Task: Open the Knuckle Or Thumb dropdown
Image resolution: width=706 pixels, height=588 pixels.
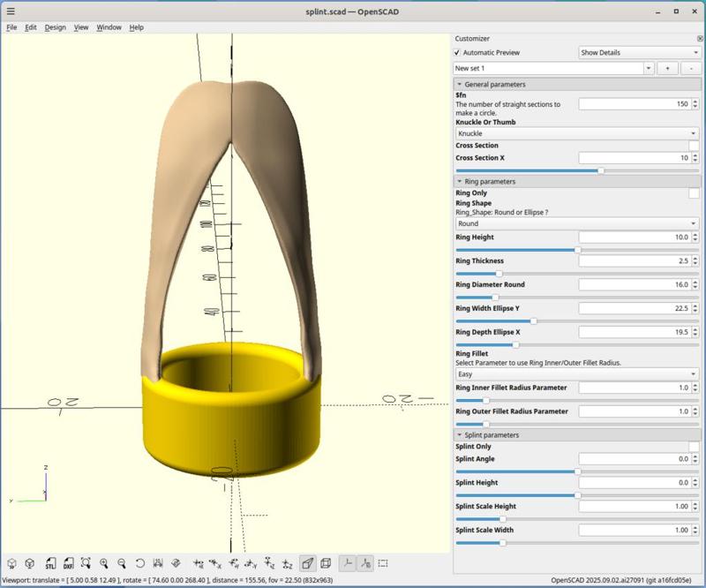Action: tap(576, 133)
